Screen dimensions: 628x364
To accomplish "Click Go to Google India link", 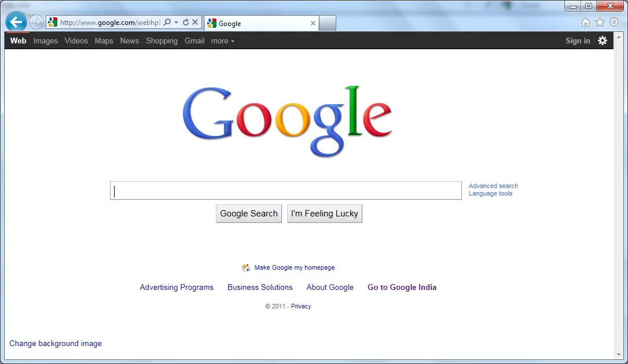I will tap(402, 287).
